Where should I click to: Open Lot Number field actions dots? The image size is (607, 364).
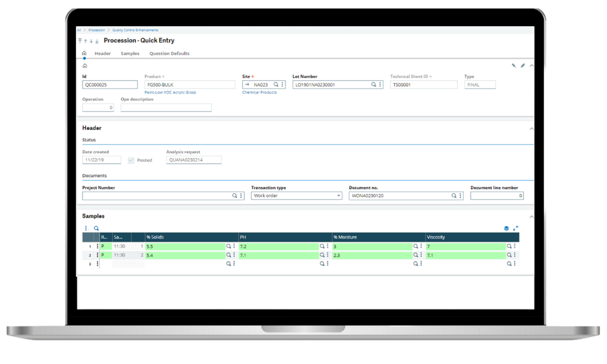[x=380, y=84]
